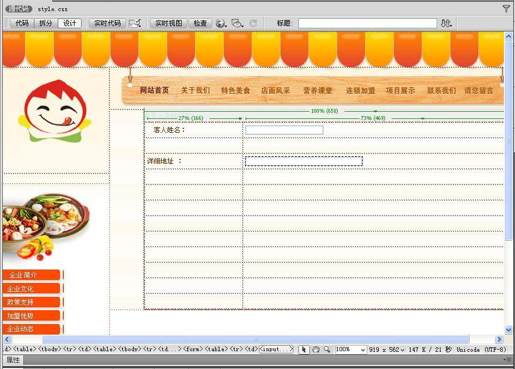Open the preview in browser globe icon
This screenshot has height=369, width=515.
[221, 23]
